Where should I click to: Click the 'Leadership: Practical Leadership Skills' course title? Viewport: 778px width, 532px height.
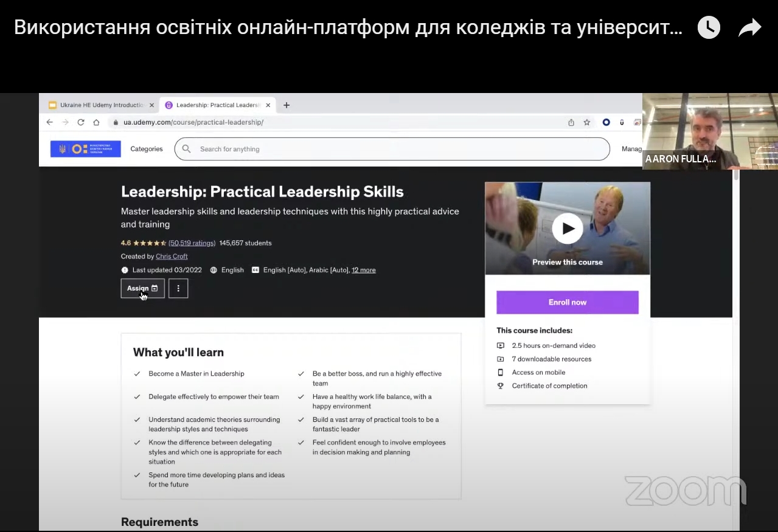(x=262, y=192)
